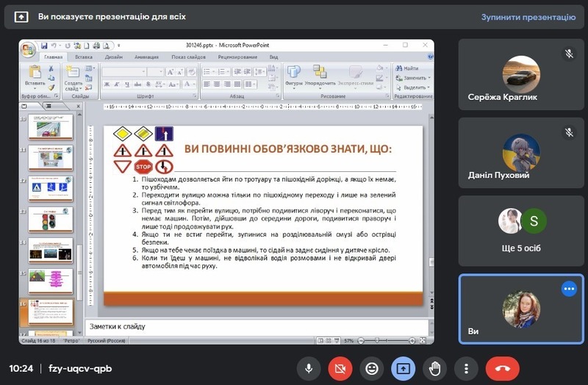Image resolution: width=588 pixels, height=385 pixels.
Task: Open the Вставка ribbon tab
Action: coord(84,57)
